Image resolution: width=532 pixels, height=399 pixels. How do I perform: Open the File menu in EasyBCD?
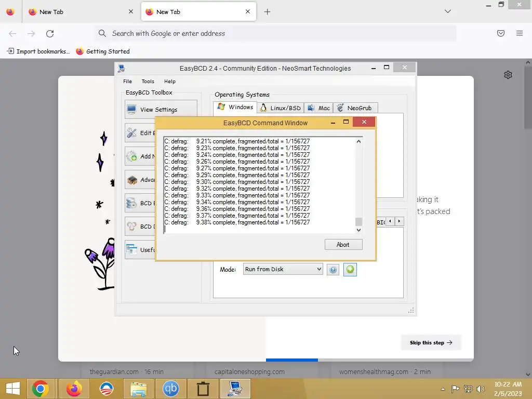pos(127,82)
